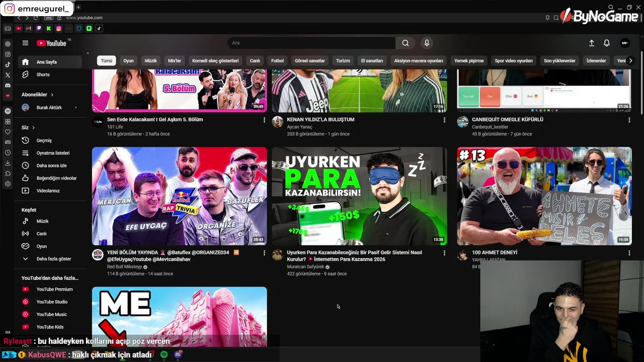Open the Aycan Yanaç channel name
The width and height of the screenshot is (644, 362).
pyautogui.click(x=299, y=127)
